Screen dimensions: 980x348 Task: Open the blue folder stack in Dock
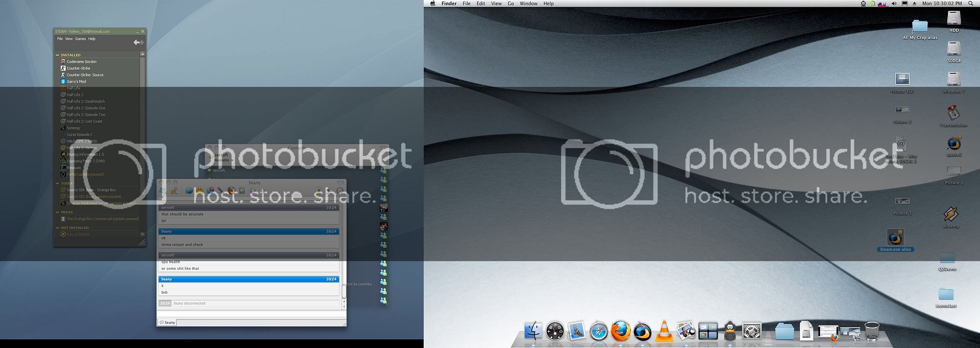784,331
